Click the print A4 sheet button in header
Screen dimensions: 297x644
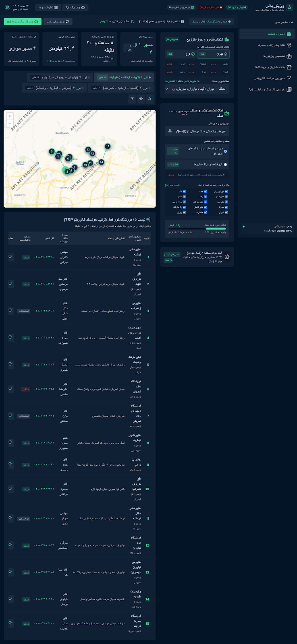76,7
